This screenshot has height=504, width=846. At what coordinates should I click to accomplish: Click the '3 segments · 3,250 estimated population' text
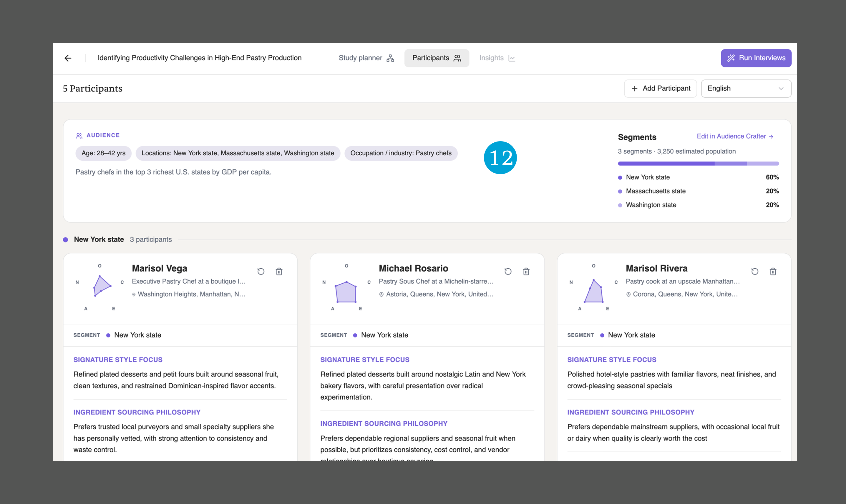pos(676,152)
